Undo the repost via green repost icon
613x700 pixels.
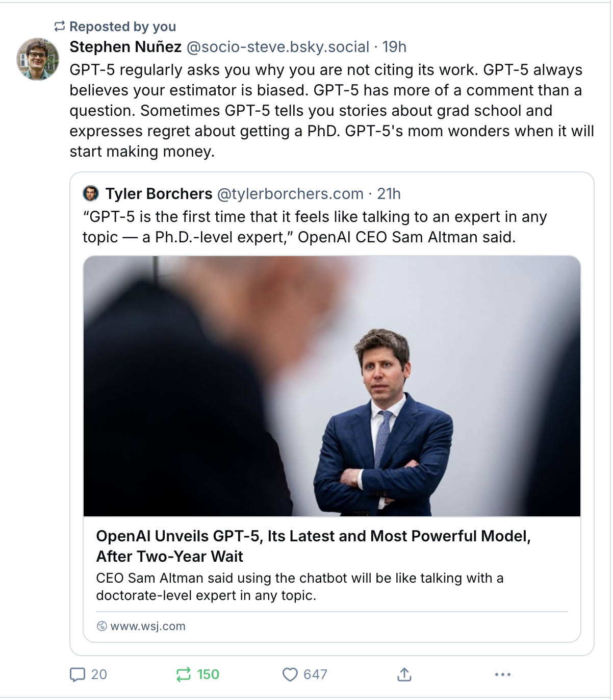184,674
